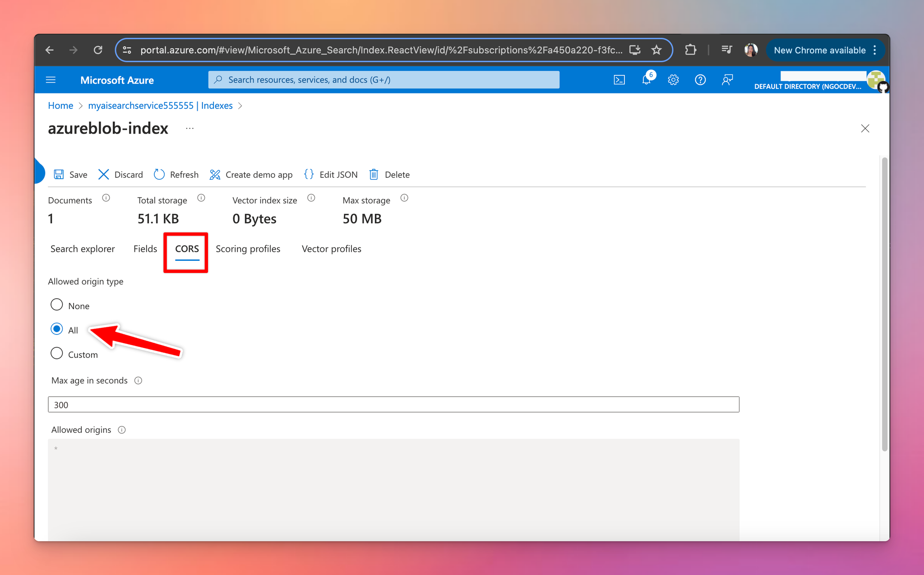Image resolution: width=924 pixels, height=575 pixels.
Task: Click the browser forward arrow
Action: click(74, 50)
